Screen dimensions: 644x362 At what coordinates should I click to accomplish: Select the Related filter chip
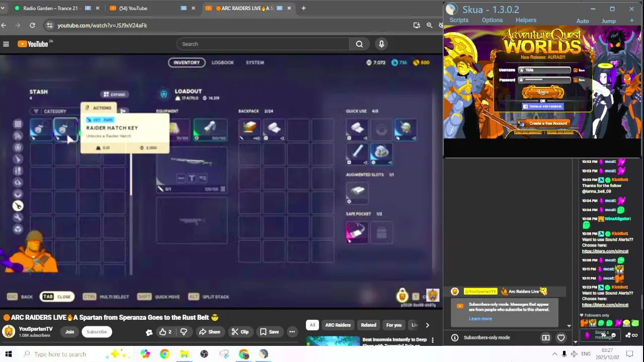pos(368,325)
